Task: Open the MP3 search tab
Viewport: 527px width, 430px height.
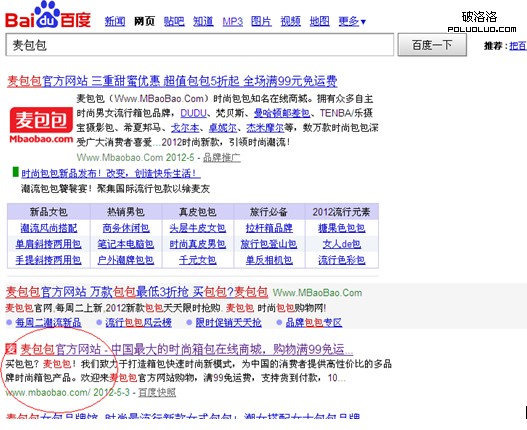Action: (233, 22)
